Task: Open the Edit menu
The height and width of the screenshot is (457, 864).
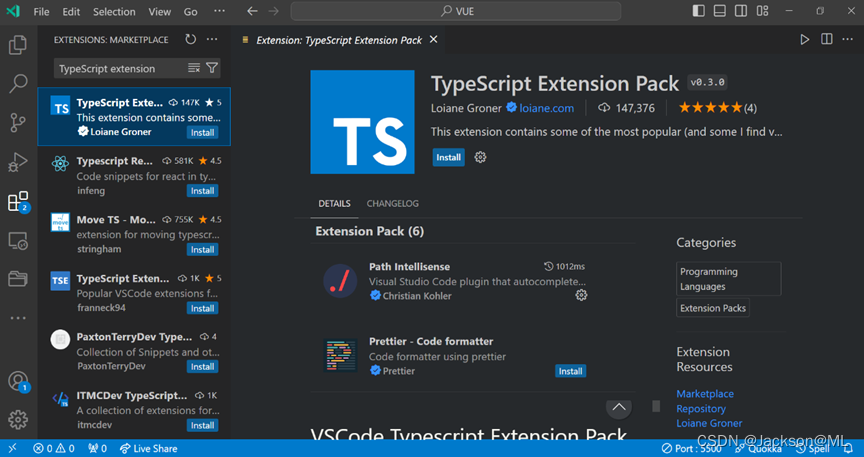Action: pyautogui.click(x=71, y=12)
